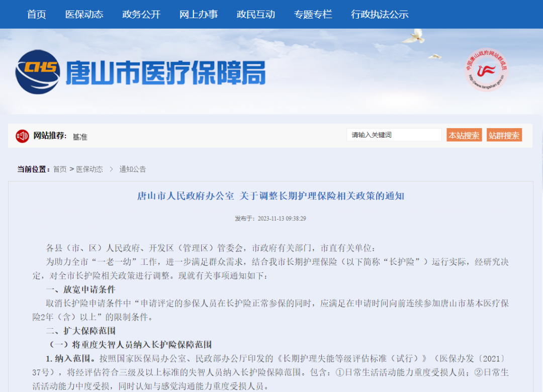
Task: Open the 网上办事 navigation menu item
Action: point(199,14)
